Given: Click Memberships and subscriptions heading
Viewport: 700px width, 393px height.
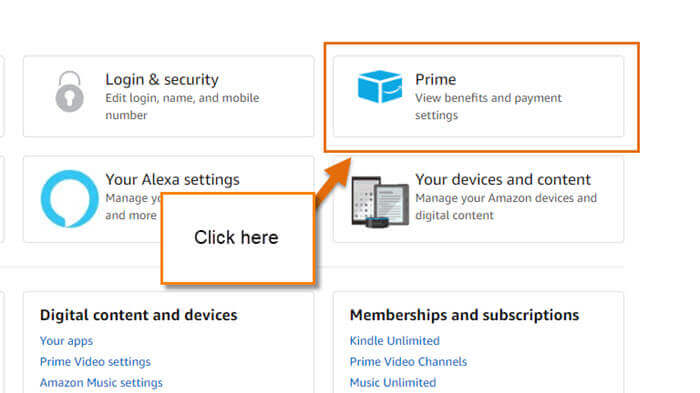Looking at the screenshot, I should click(464, 315).
